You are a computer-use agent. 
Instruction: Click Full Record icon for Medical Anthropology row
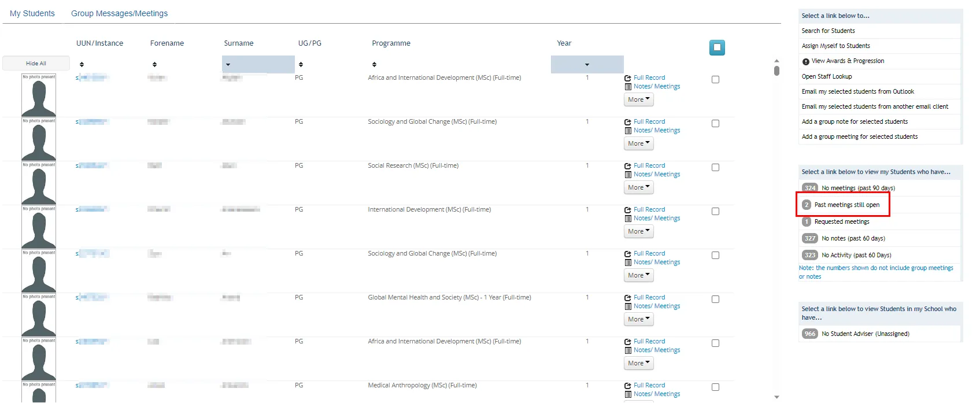click(x=628, y=386)
